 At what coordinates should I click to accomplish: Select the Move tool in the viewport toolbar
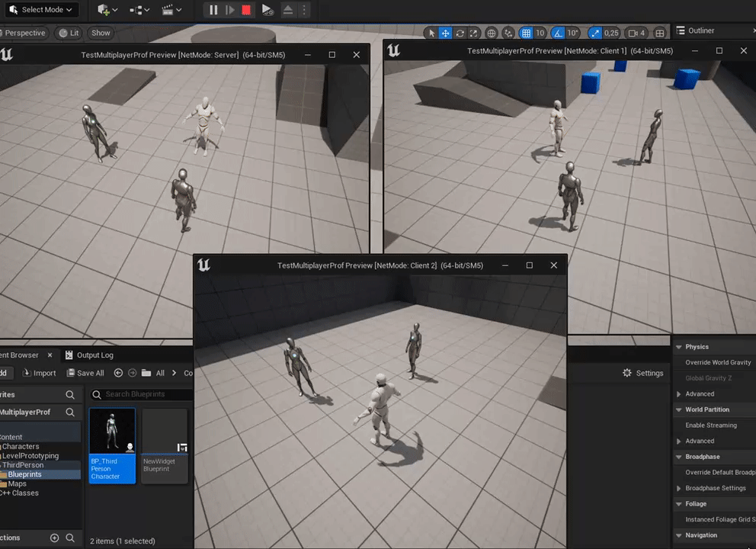[446, 32]
